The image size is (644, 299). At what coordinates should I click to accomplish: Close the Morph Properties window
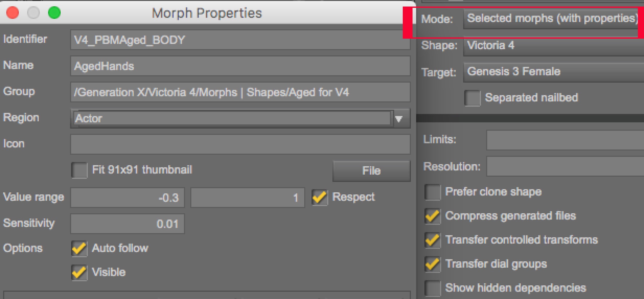13,13
